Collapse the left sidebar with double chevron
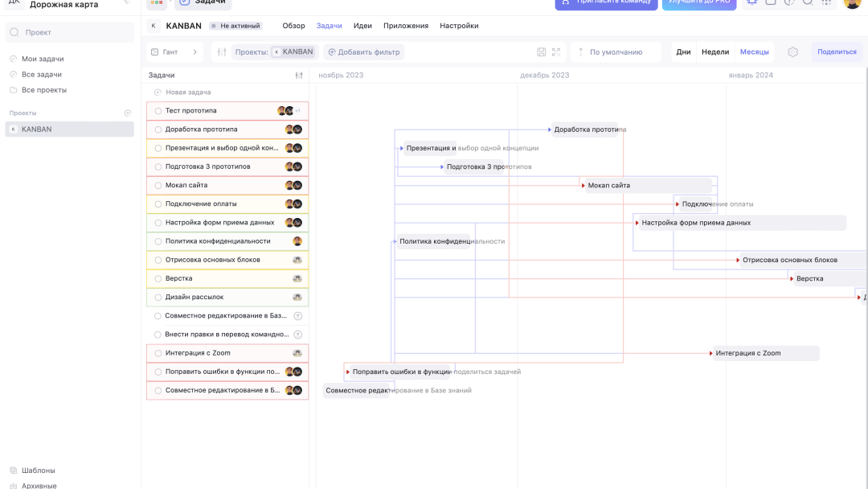Screen dimensions: 868x489 click(x=127, y=3)
